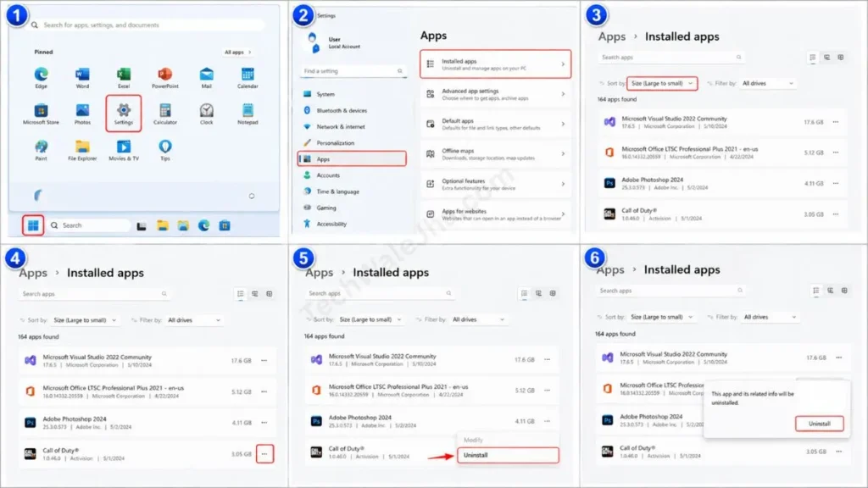This screenshot has height=488, width=868.
Task: Select Microsoft Office LTSC row, step 5 panel
Action: (431, 391)
